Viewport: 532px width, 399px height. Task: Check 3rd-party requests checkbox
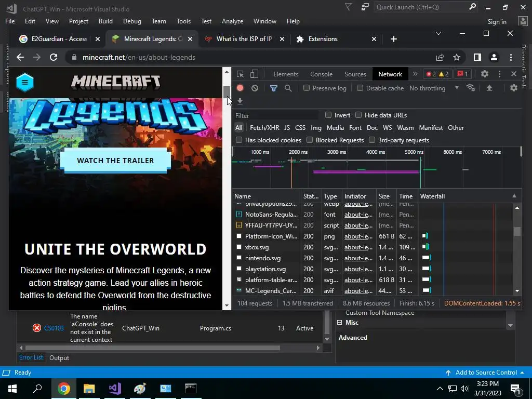(x=372, y=140)
